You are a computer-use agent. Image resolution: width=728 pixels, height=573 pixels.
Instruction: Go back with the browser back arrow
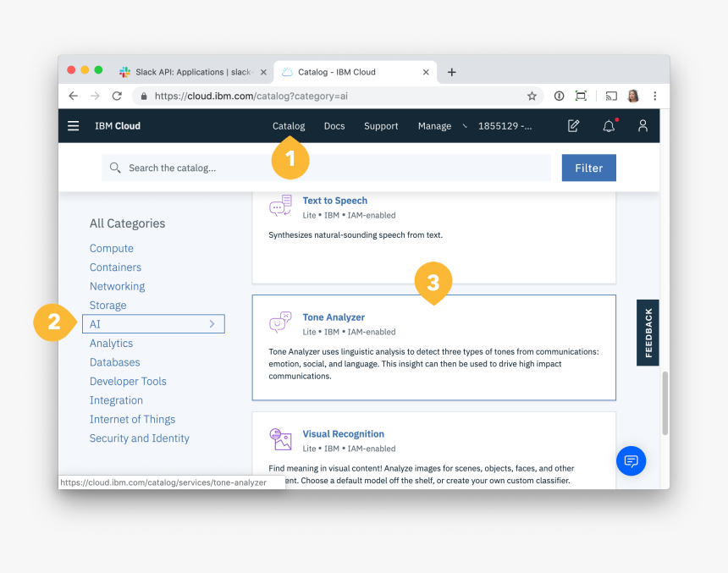[74, 96]
